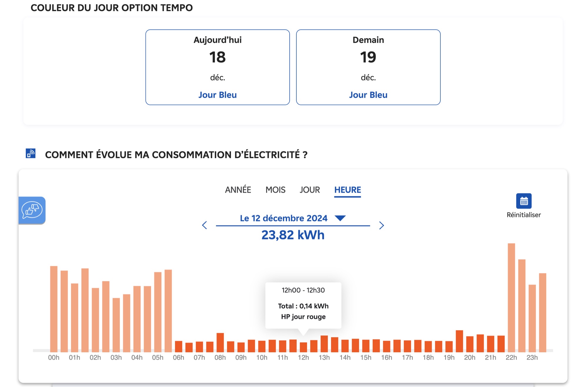The height and width of the screenshot is (387, 588).
Task: Click the tallest bar at 22h
Action: tap(511, 298)
